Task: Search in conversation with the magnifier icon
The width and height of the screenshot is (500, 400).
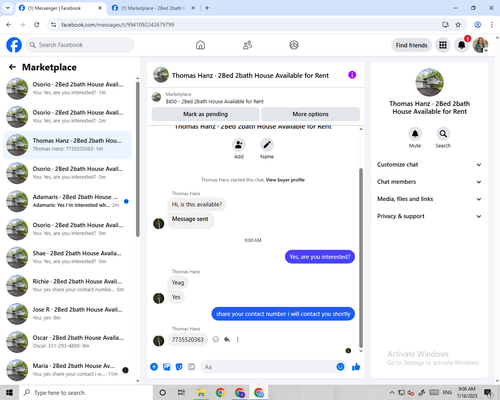Action: (443, 134)
